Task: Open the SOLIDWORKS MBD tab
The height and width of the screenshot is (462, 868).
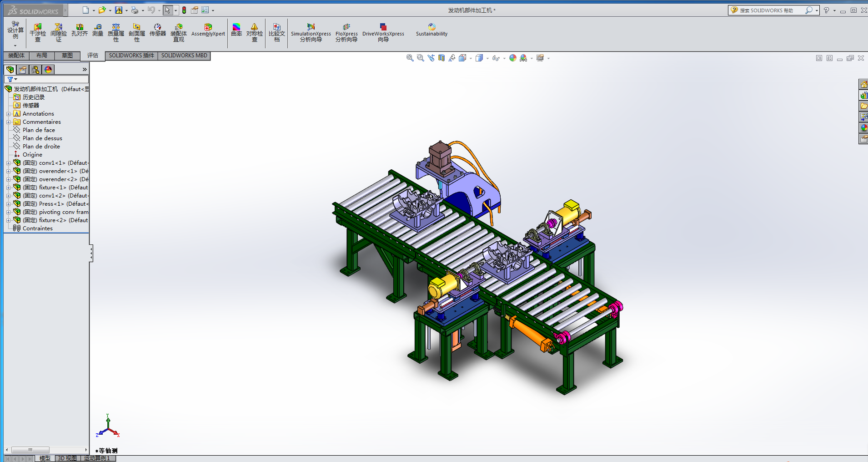Action: [x=184, y=56]
